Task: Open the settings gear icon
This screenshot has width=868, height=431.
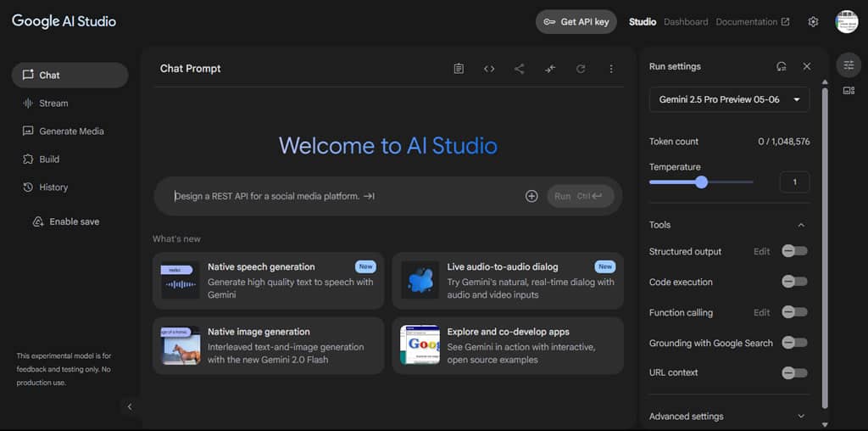Action: [x=813, y=22]
